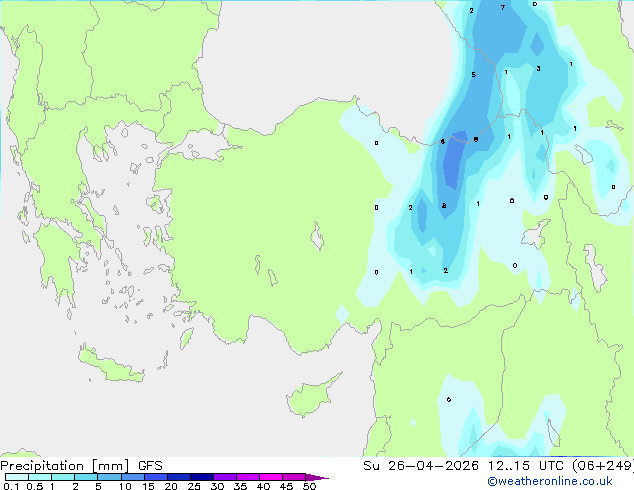Click the '12..15 UTC' time text
Viewport: 634px width, 490px height.
[526, 466]
